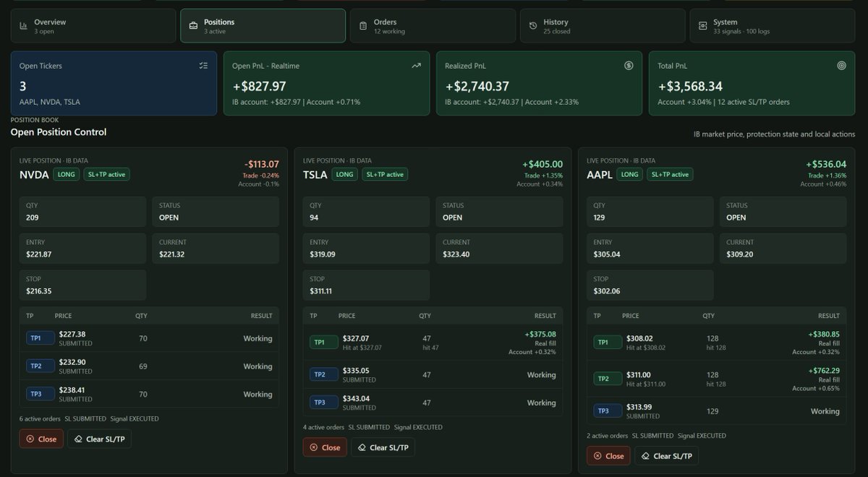Click TSLA quantity 94

[314, 218]
